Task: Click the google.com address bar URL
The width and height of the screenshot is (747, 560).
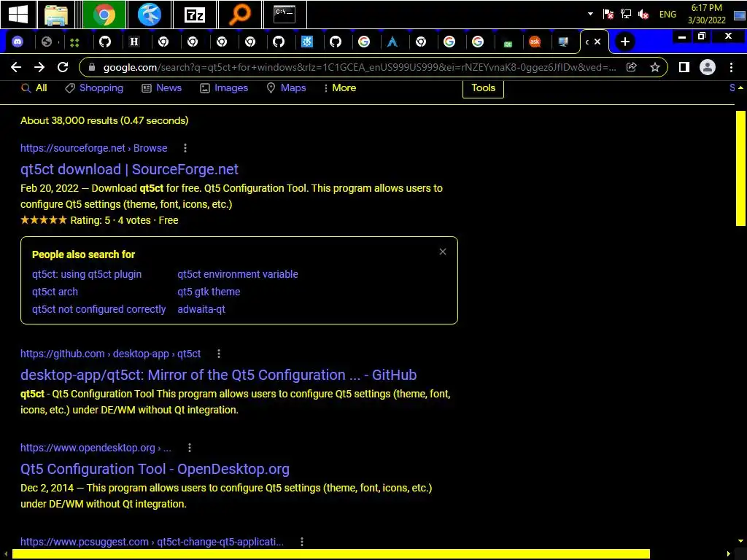Action: (x=359, y=67)
